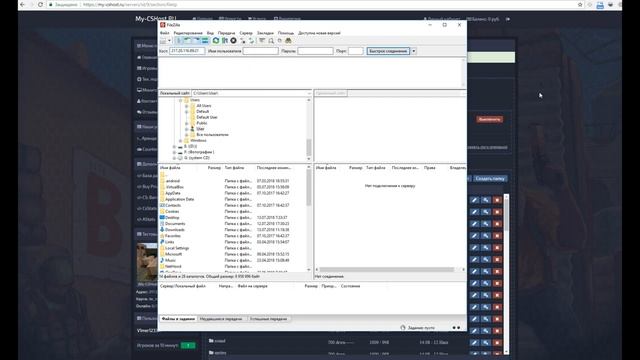Image resolution: width=640 pixels, height=360 pixels.
Task: Sort local files by Имя файла column
Action: [x=170, y=168]
